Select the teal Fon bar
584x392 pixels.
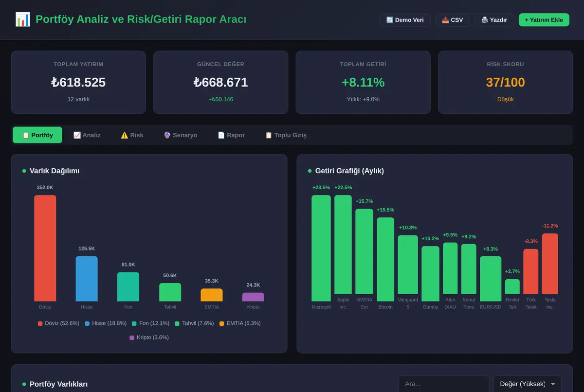click(128, 287)
